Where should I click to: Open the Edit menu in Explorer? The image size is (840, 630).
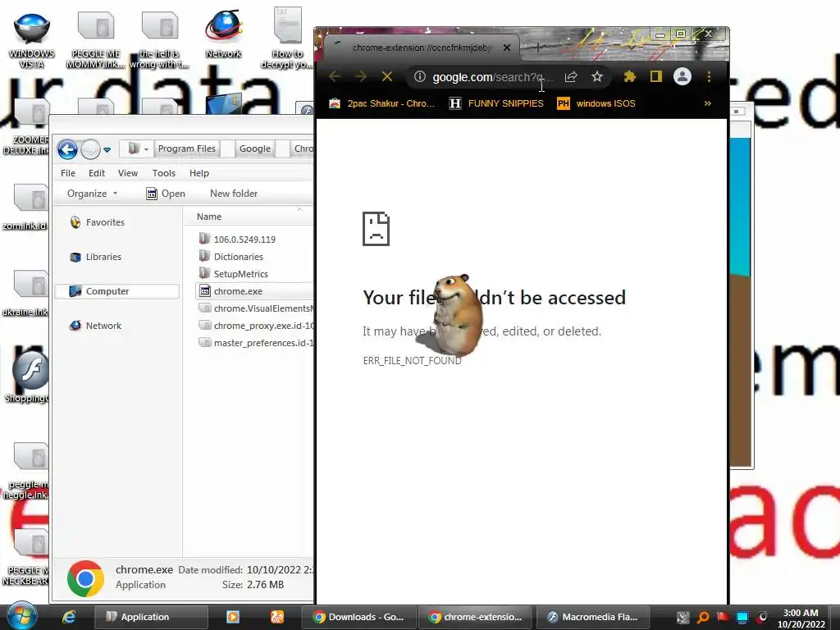pos(97,173)
